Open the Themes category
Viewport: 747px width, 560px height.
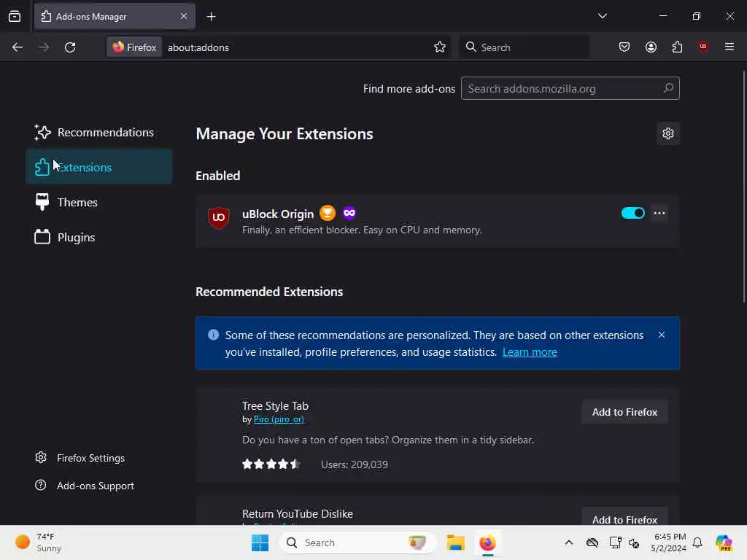pyautogui.click(x=99, y=203)
